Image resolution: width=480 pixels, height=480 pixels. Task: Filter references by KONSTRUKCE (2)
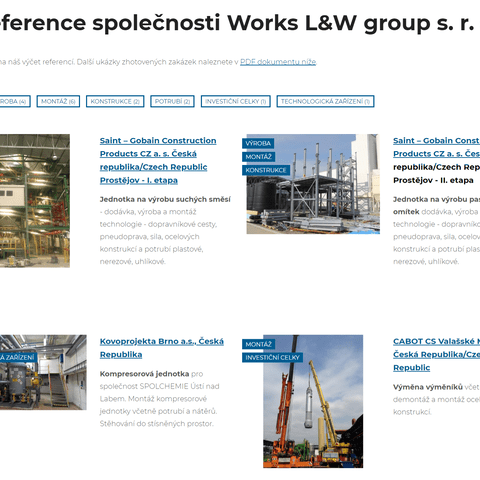115,101
